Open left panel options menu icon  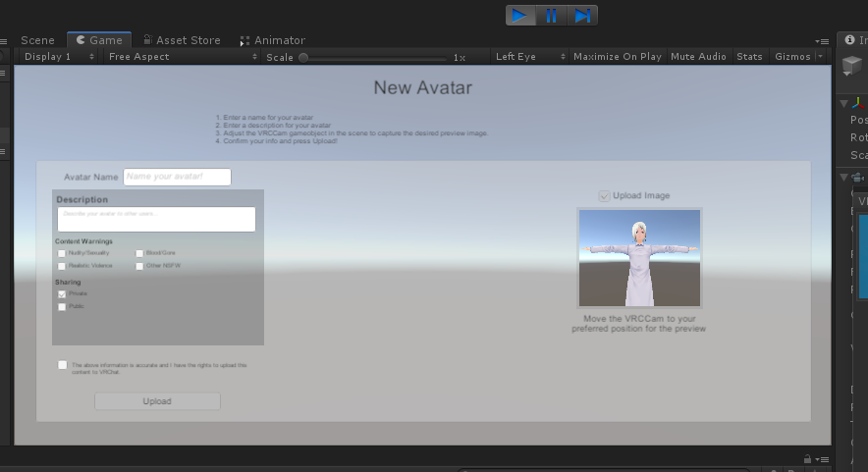3,41
